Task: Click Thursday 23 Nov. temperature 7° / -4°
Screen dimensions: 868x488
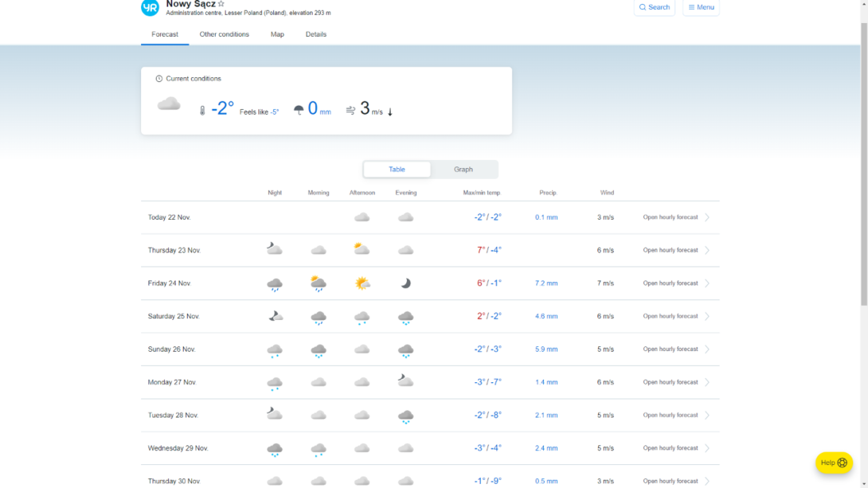Action: [490, 250]
